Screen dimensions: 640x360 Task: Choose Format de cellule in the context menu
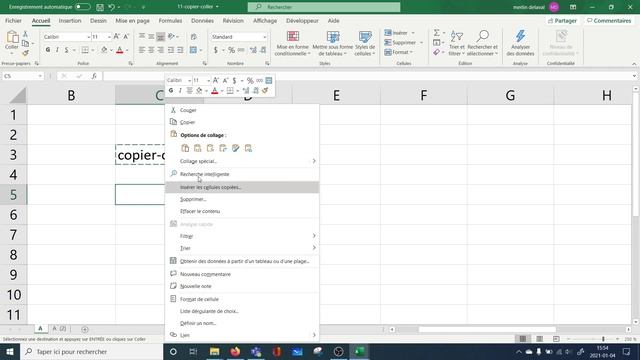[x=242, y=299]
